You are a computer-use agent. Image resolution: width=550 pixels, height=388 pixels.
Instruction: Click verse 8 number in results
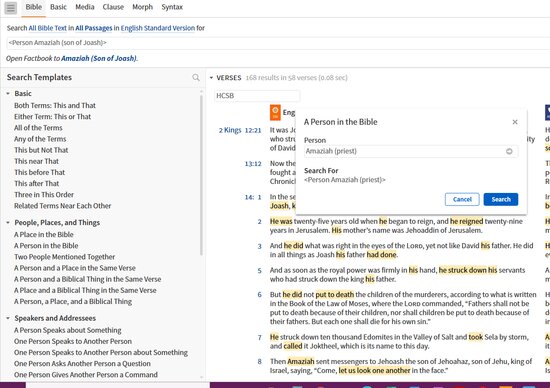[260, 361]
